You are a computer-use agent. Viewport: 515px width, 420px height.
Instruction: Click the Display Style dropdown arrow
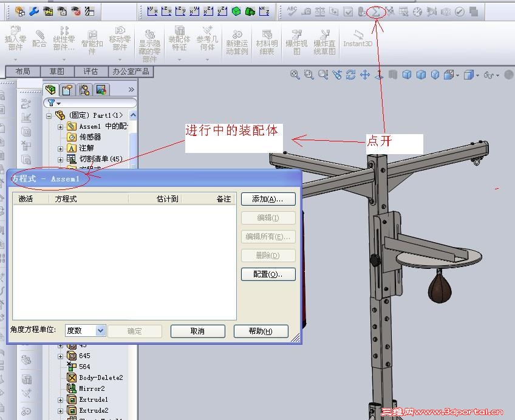click(x=477, y=75)
